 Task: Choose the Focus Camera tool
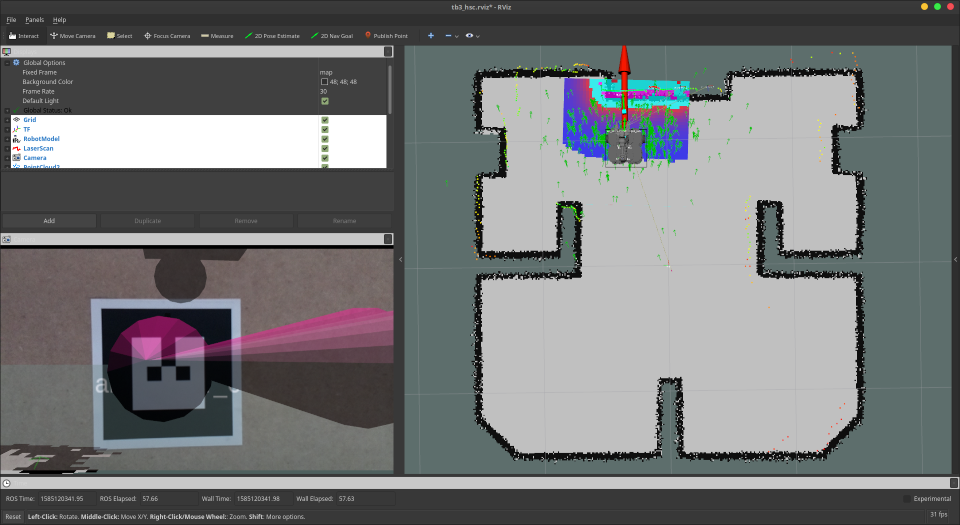167,35
